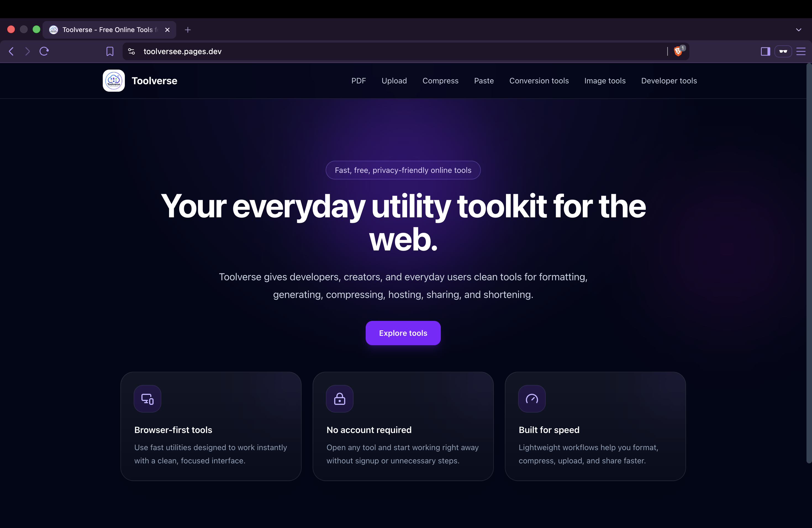Click the 'Built for speed' card heading
This screenshot has width=812, height=528.
pyautogui.click(x=549, y=430)
